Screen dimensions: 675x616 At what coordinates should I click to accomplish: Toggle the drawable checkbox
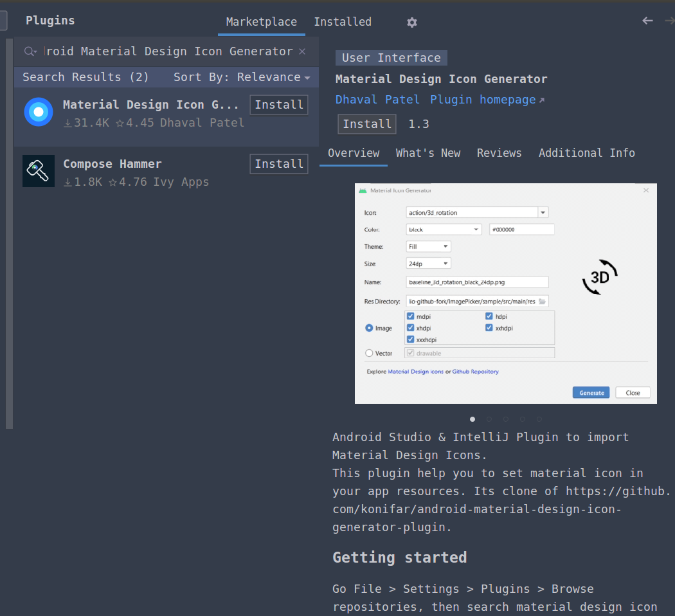411,353
